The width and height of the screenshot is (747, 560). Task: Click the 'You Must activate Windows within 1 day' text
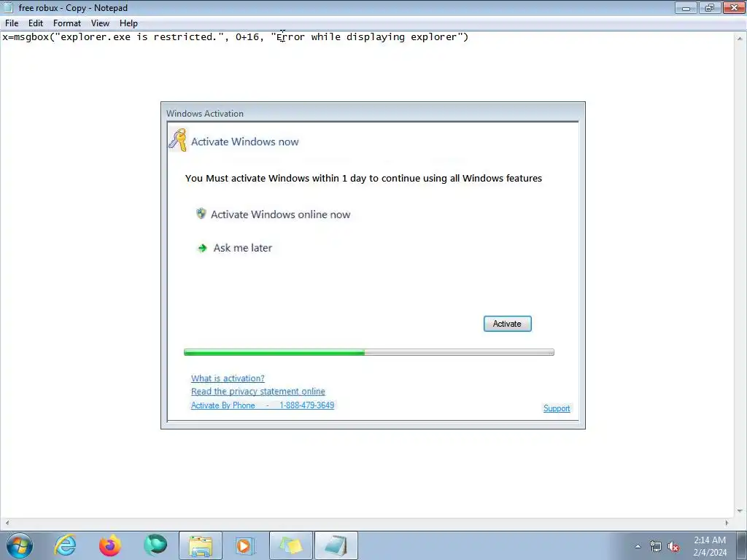(363, 178)
